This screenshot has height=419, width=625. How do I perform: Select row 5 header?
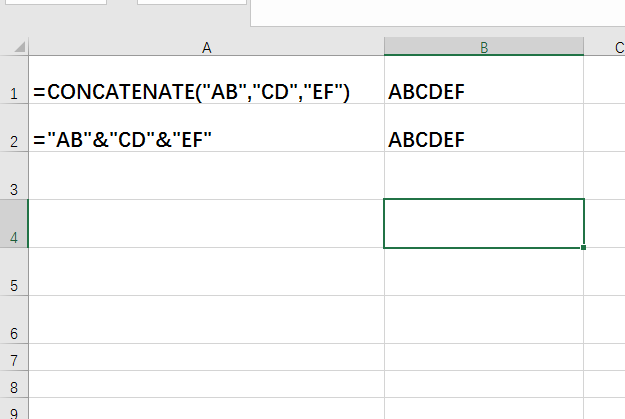[14, 285]
